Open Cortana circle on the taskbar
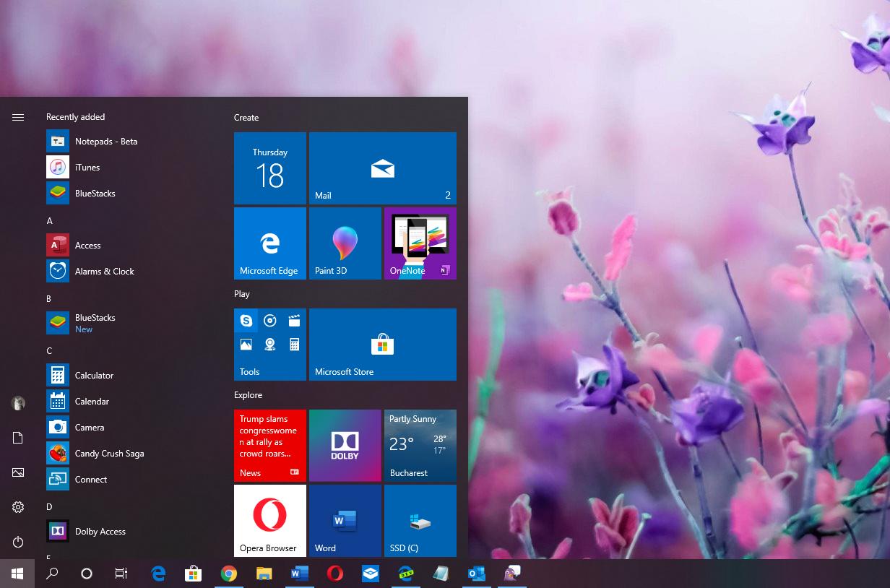The width and height of the screenshot is (890, 588). pos(87,574)
